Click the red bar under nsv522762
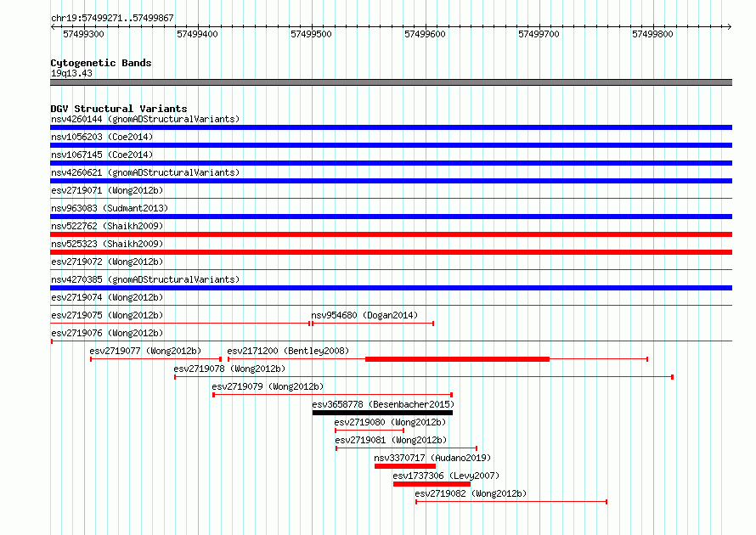Screen dimensions: 756x535 (x=391, y=234)
